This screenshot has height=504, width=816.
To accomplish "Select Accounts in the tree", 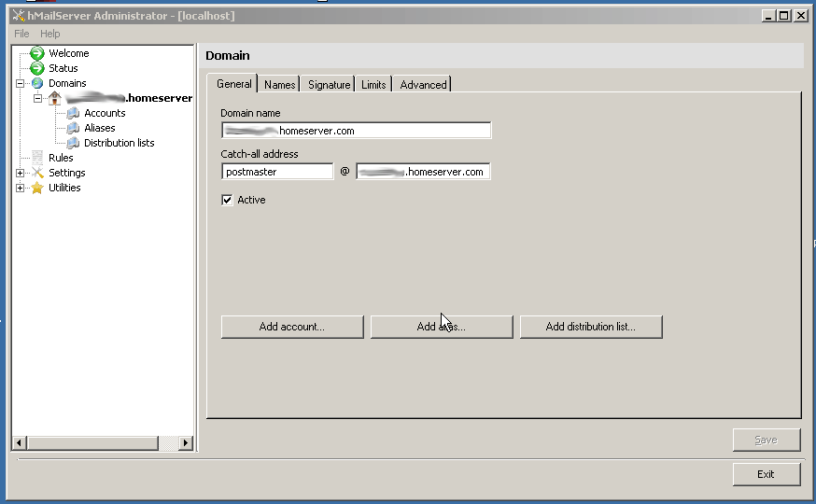I will pos(105,113).
